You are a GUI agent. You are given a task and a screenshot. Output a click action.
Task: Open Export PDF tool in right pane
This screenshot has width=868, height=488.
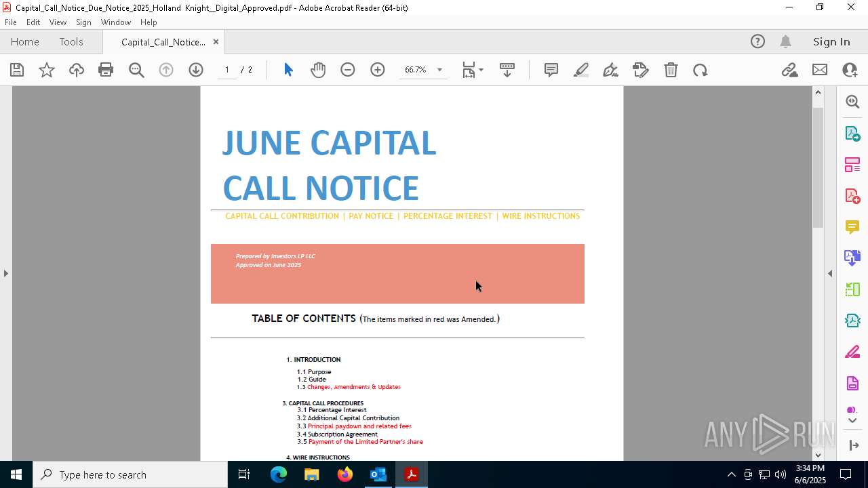[x=852, y=134]
